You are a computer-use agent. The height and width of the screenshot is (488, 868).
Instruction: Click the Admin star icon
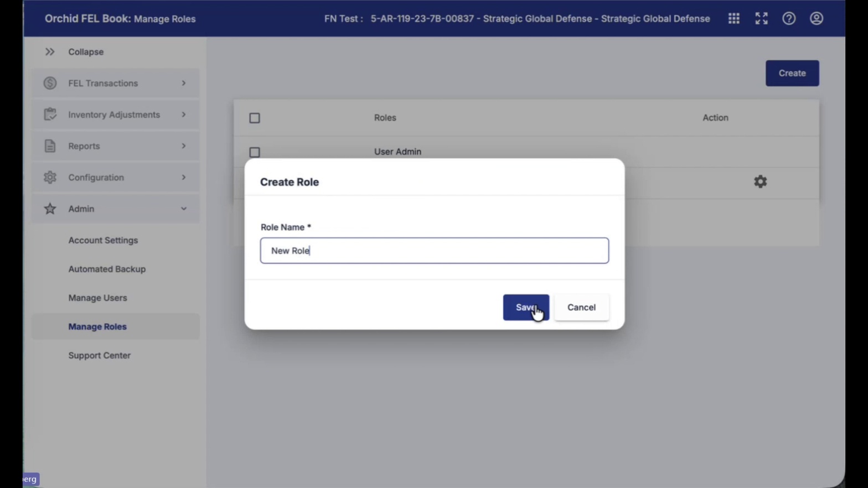click(x=50, y=209)
